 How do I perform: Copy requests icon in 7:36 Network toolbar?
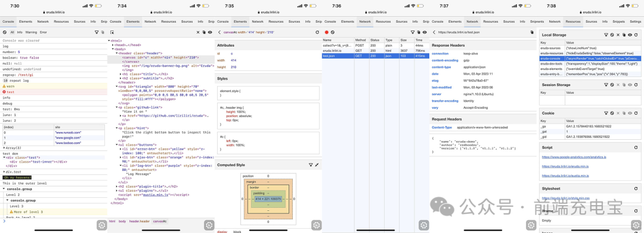(419, 32)
